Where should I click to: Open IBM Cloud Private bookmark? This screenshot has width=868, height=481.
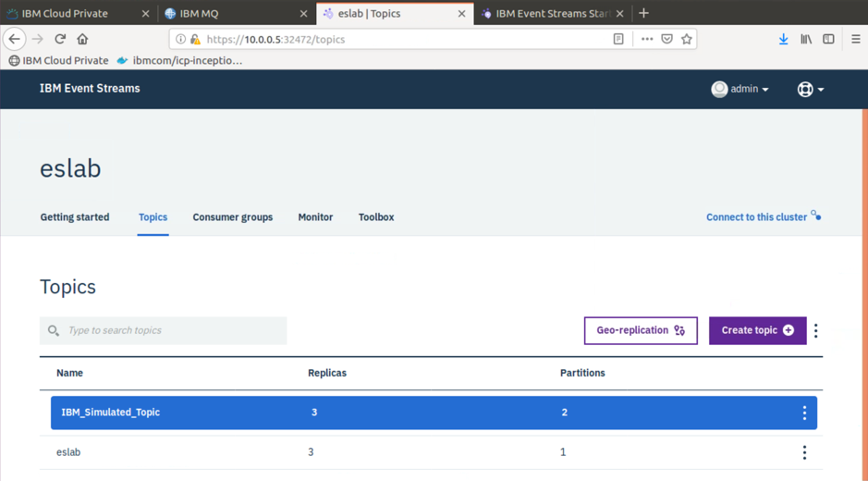tap(58, 60)
